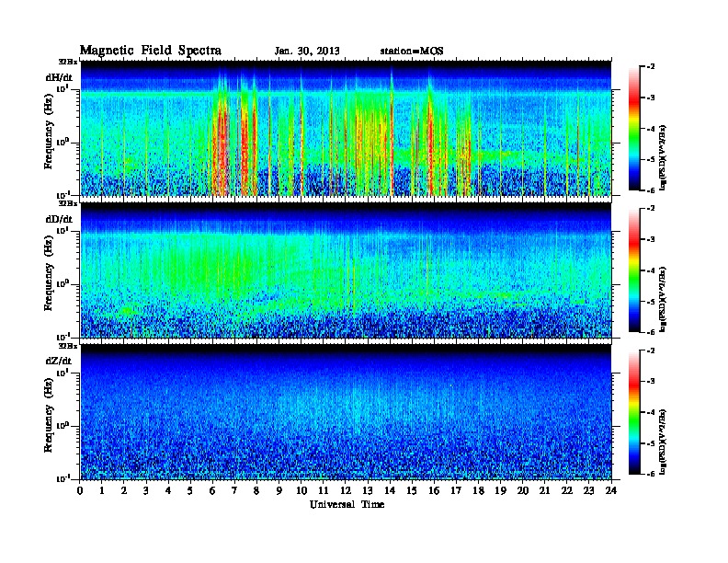Click Universal Time tick label "21"
This screenshot has width=728, height=563.
click(x=544, y=491)
